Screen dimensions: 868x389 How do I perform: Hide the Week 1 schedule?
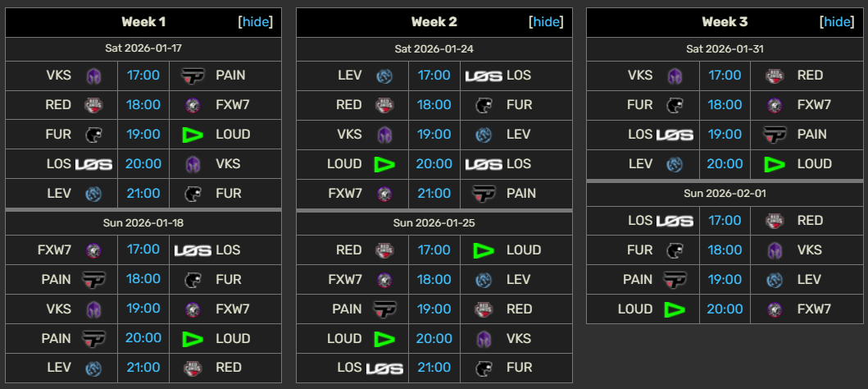pos(256,22)
